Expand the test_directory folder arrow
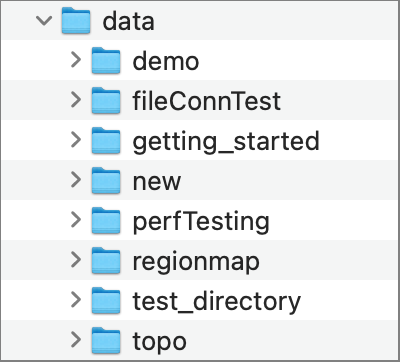This screenshot has width=400, height=362. pyautogui.click(x=76, y=300)
